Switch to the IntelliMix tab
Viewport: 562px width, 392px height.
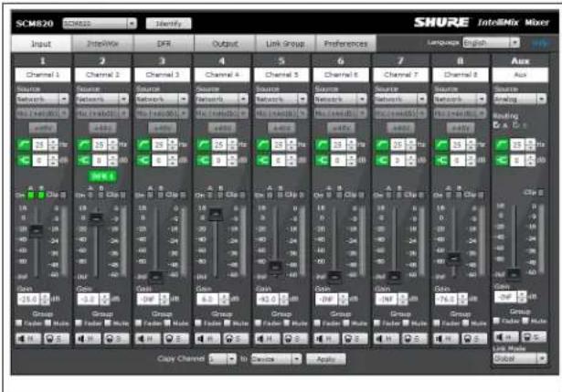102,44
